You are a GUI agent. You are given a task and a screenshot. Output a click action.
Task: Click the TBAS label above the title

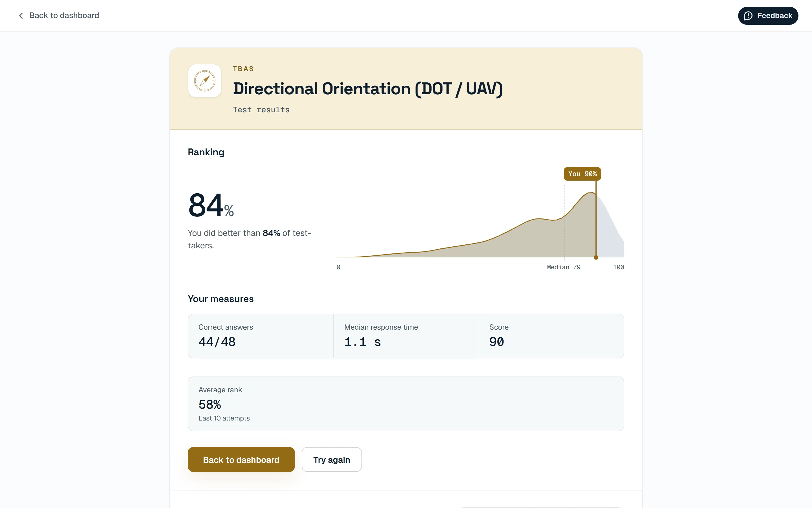(243, 69)
